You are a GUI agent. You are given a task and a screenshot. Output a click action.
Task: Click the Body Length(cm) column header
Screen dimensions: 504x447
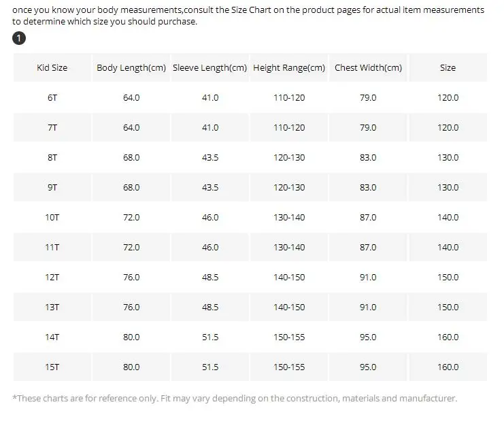click(x=131, y=67)
